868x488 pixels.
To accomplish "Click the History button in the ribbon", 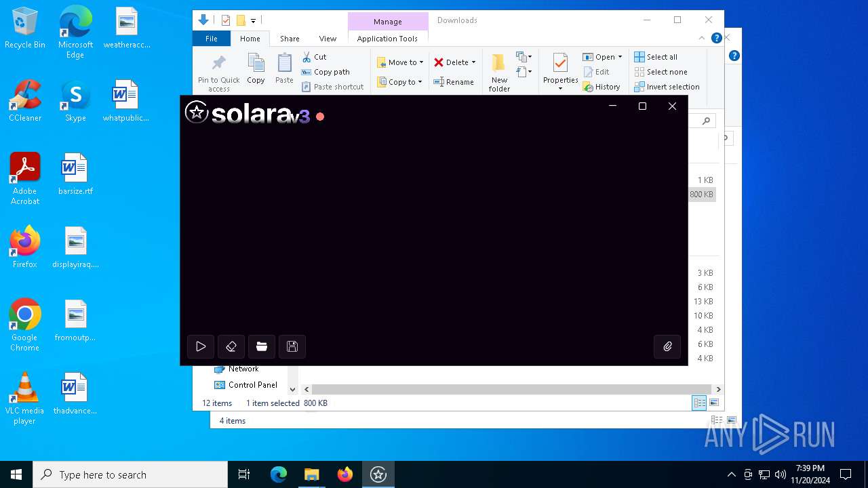I will pyautogui.click(x=601, y=87).
